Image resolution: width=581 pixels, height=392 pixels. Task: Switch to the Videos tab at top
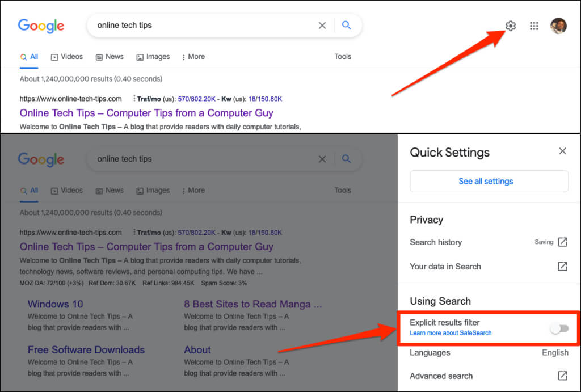[67, 57]
